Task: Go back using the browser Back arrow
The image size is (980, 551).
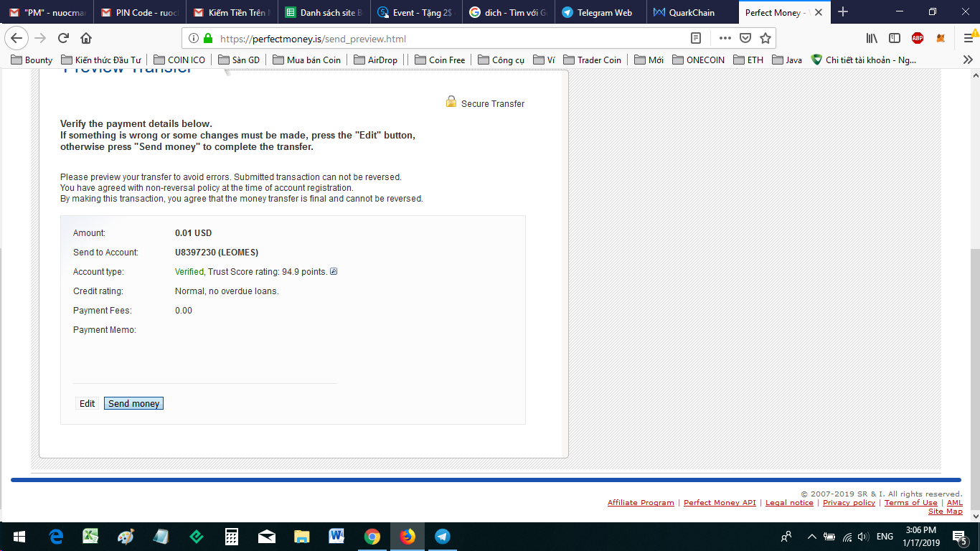Action: coord(17,38)
